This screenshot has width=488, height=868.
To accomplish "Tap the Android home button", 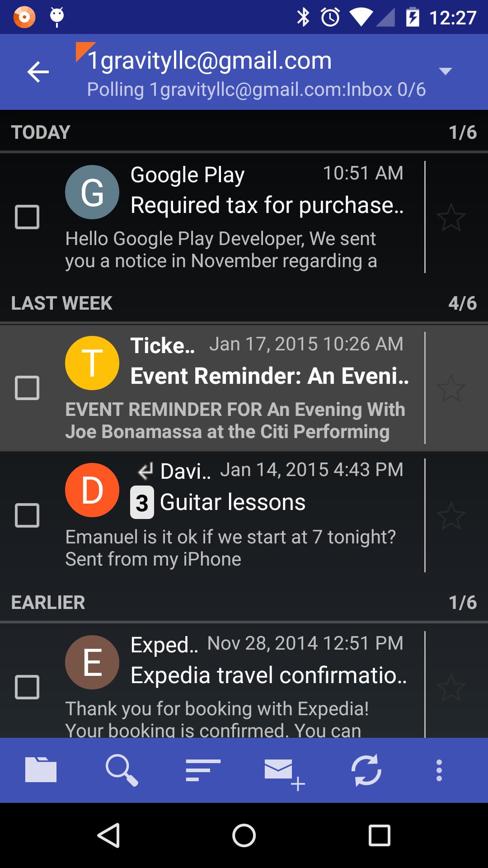I will (244, 835).
